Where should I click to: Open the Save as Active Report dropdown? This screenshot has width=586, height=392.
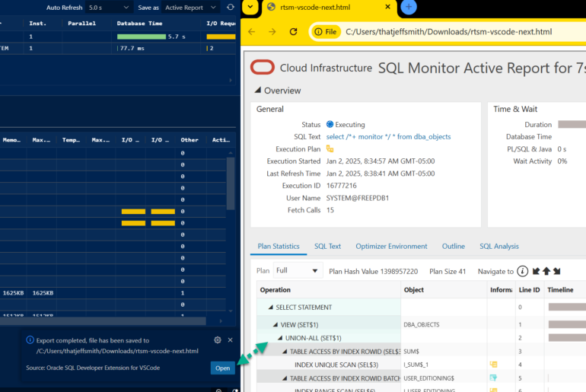(x=190, y=8)
